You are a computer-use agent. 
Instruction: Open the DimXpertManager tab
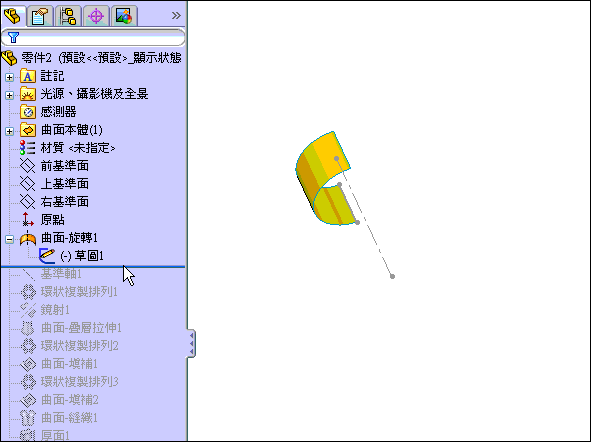(x=96, y=16)
